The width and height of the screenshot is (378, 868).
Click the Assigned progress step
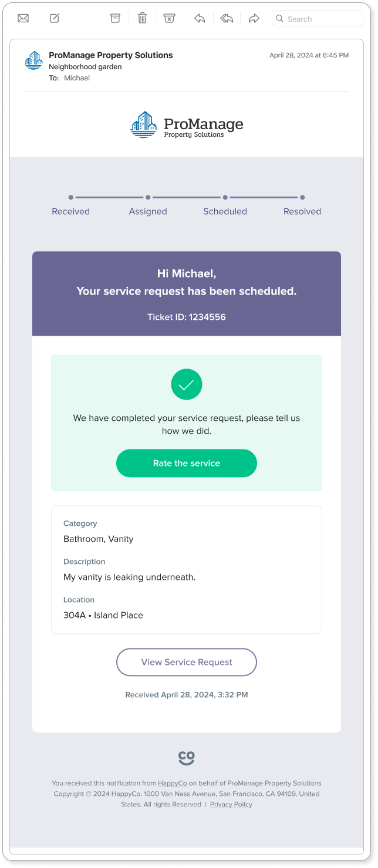(x=148, y=211)
